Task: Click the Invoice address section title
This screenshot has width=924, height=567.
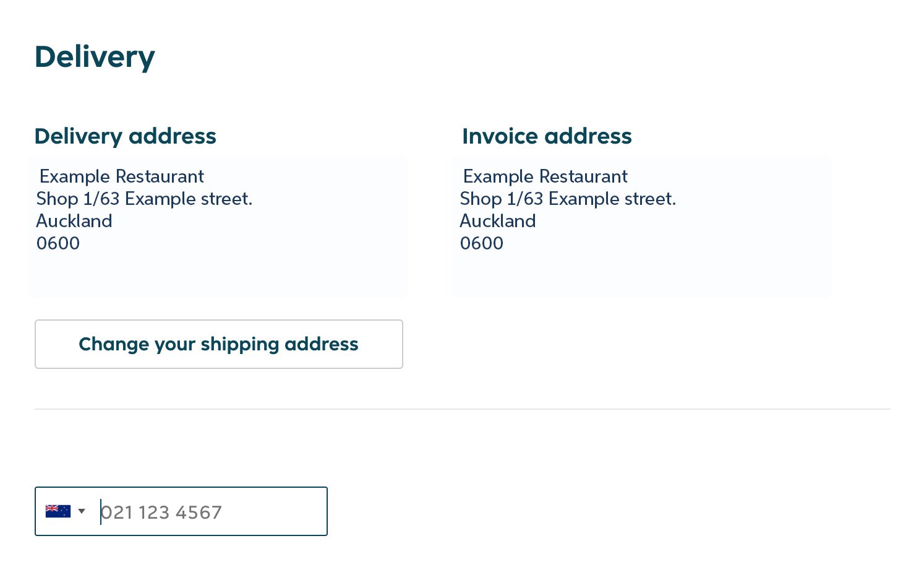Action: pos(547,136)
